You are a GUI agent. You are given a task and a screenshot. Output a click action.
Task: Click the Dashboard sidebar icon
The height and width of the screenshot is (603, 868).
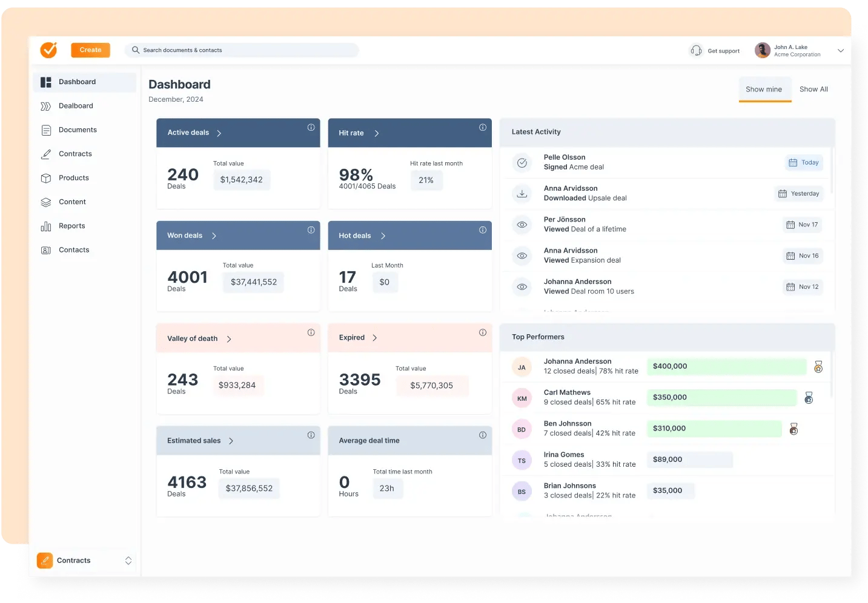(x=46, y=82)
